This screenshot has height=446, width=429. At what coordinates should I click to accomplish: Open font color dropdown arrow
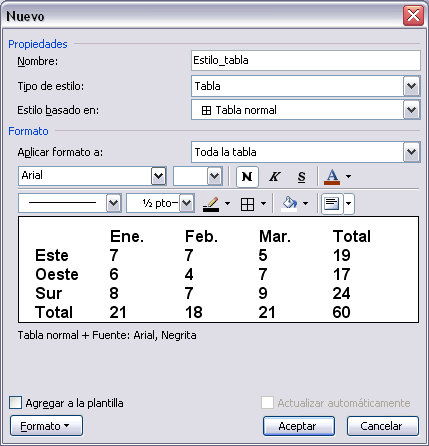pos(348,176)
